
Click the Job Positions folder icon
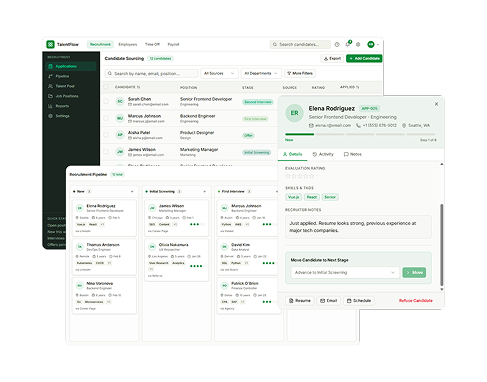50,96
